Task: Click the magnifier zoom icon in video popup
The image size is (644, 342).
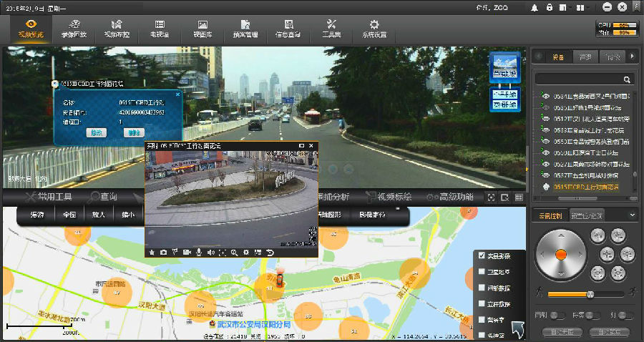Action: point(234,253)
